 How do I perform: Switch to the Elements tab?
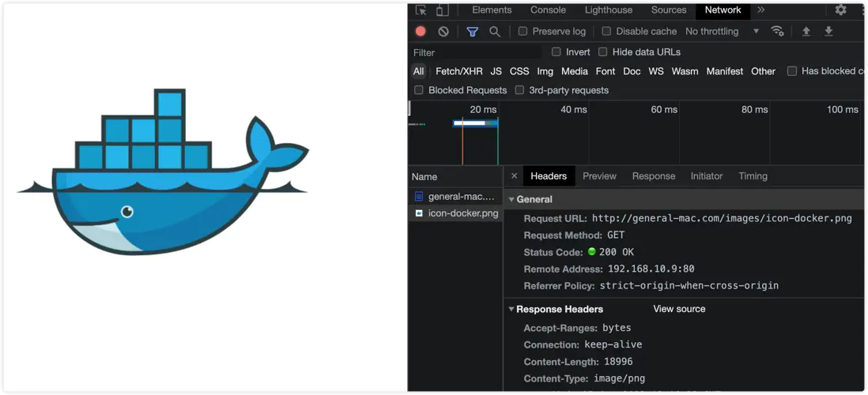click(x=492, y=10)
